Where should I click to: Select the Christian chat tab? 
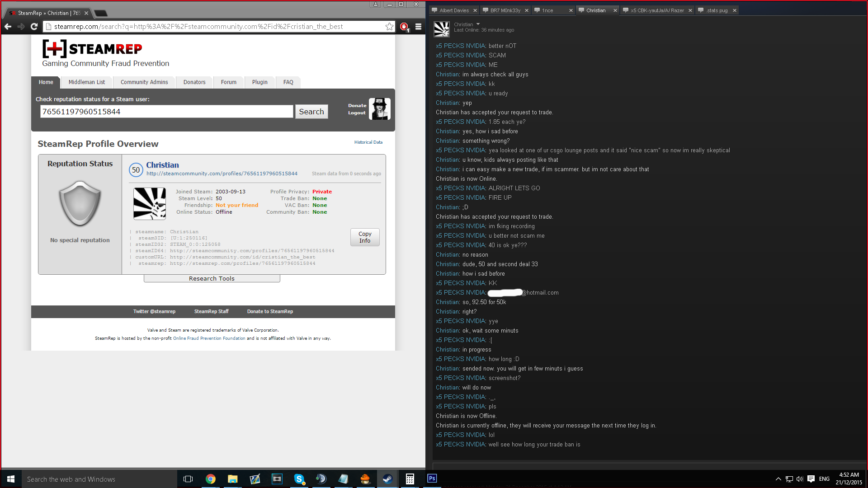pyautogui.click(x=596, y=10)
